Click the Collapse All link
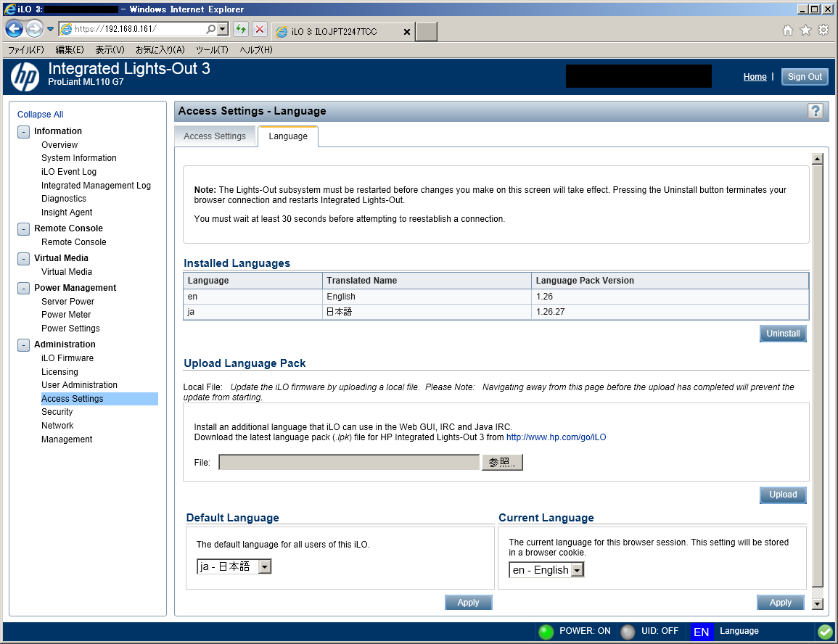 (40, 115)
